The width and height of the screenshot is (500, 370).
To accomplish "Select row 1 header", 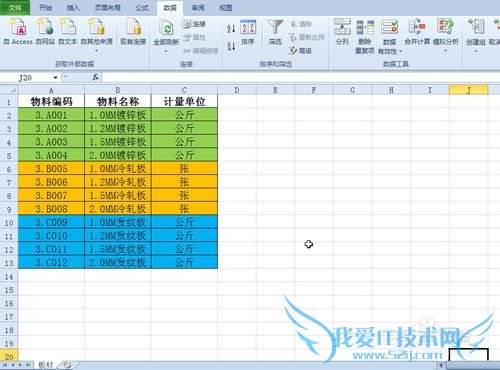I will click(x=9, y=102).
